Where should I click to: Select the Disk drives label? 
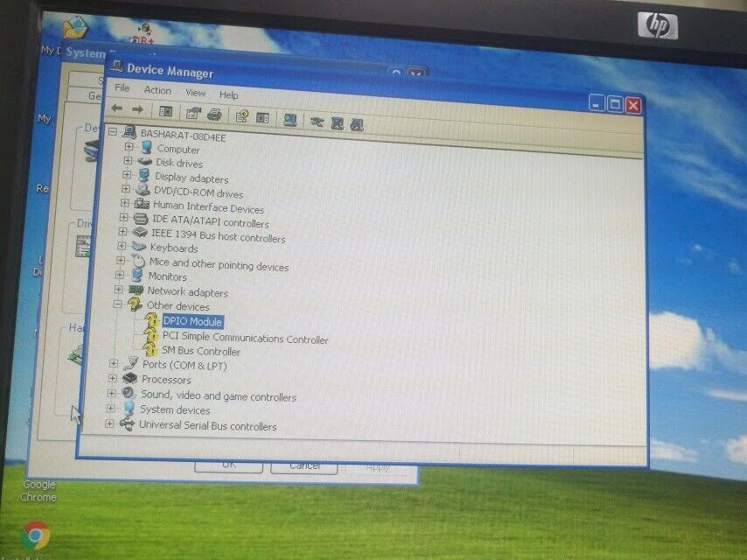[x=179, y=164]
